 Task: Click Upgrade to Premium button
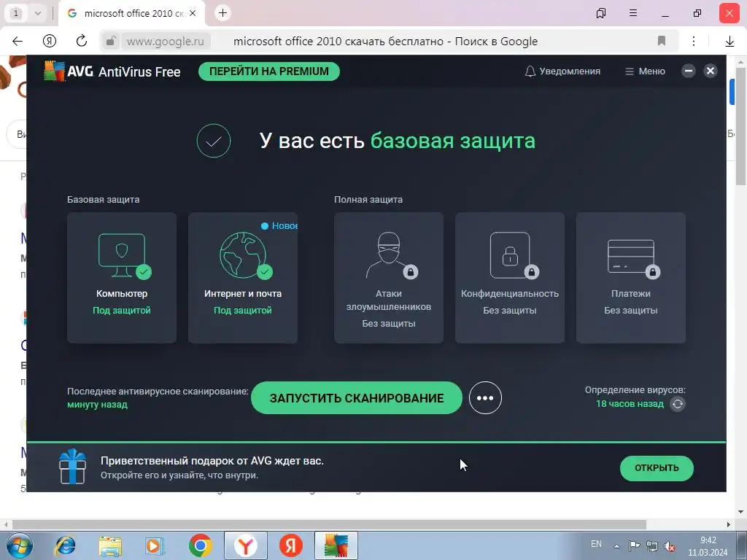click(x=268, y=71)
